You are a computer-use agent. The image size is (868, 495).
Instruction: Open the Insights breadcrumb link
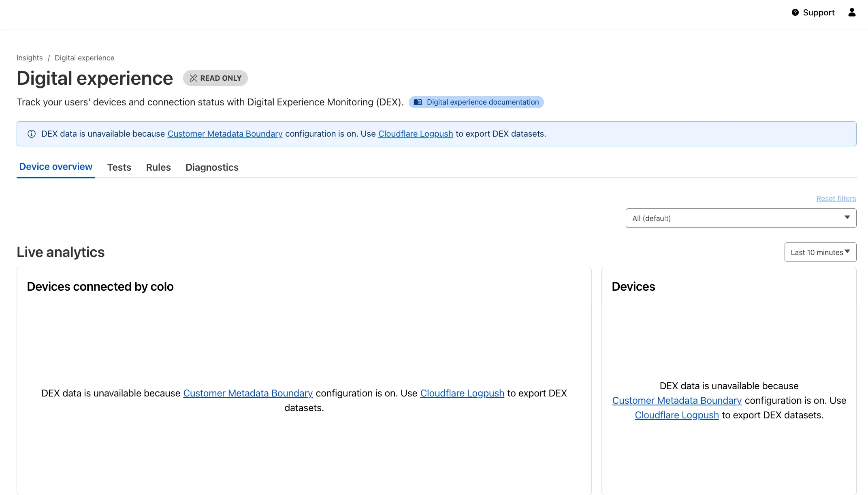click(30, 58)
